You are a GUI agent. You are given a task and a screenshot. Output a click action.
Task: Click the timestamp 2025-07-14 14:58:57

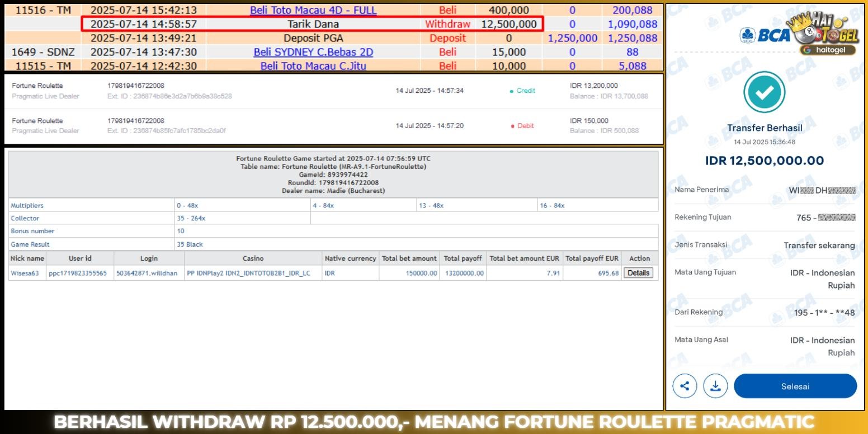tap(144, 24)
